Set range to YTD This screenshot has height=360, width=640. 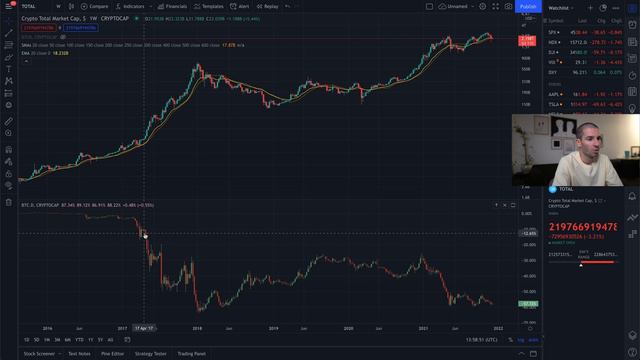pos(79,340)
